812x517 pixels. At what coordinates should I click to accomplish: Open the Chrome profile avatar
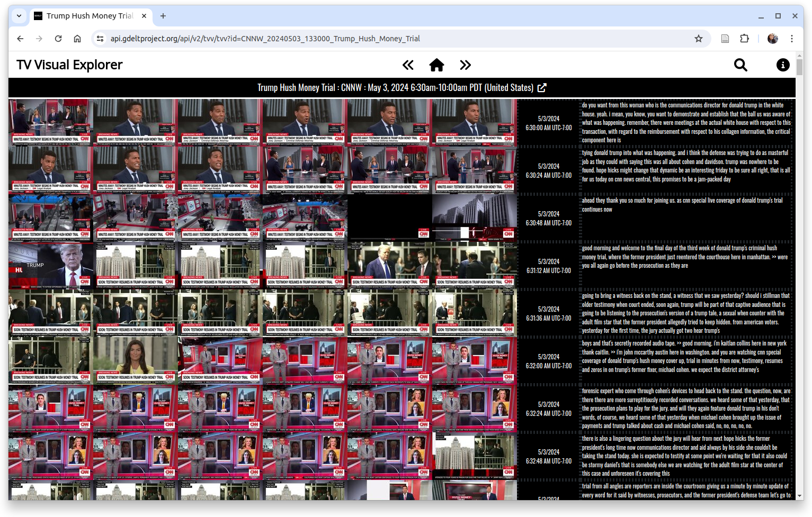(773, 39)
